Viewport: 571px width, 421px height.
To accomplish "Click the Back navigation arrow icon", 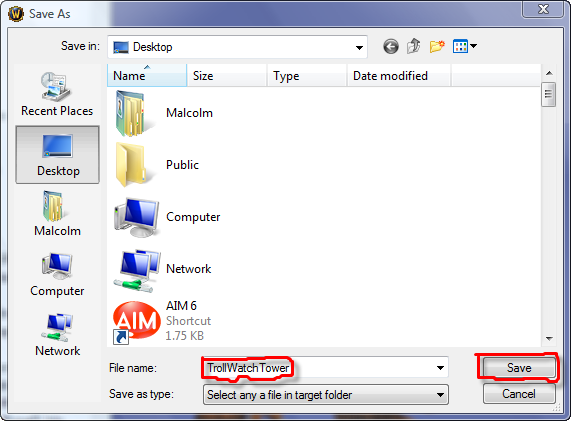I will pos(391,47).
